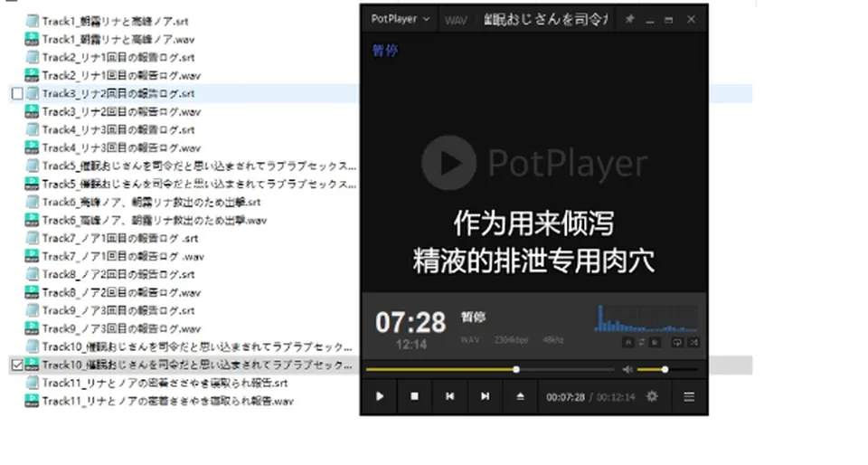Select file name Track9_ノア3回目の報告ログ.wav
The width and height of the screenshot is (868, 465).
point(121,328)
